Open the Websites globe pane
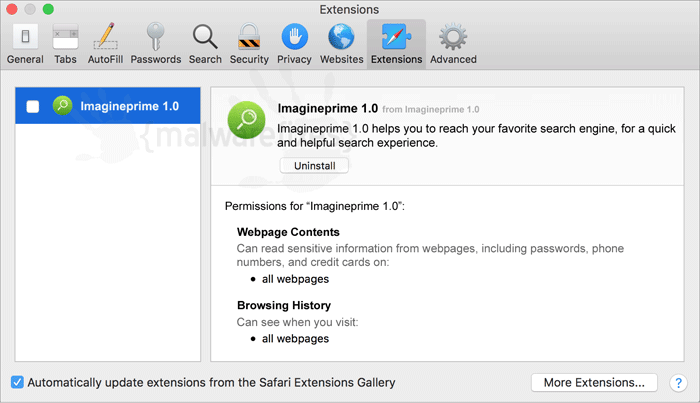700x403 pixels. point(342,44)
